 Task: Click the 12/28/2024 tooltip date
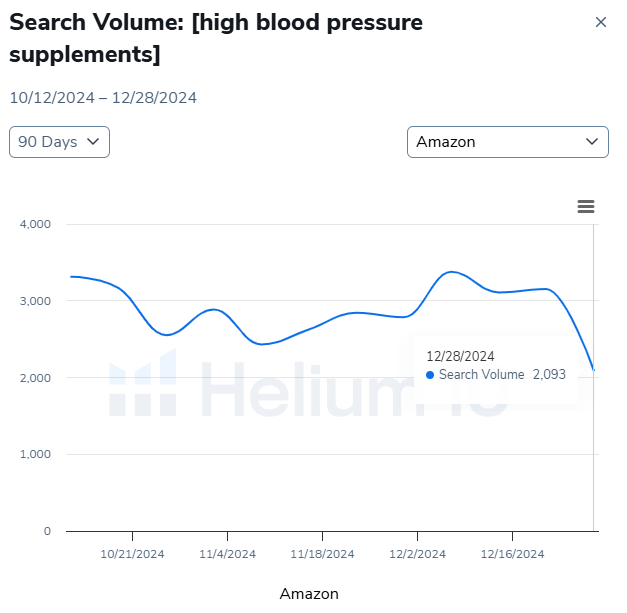coord(460,356)
